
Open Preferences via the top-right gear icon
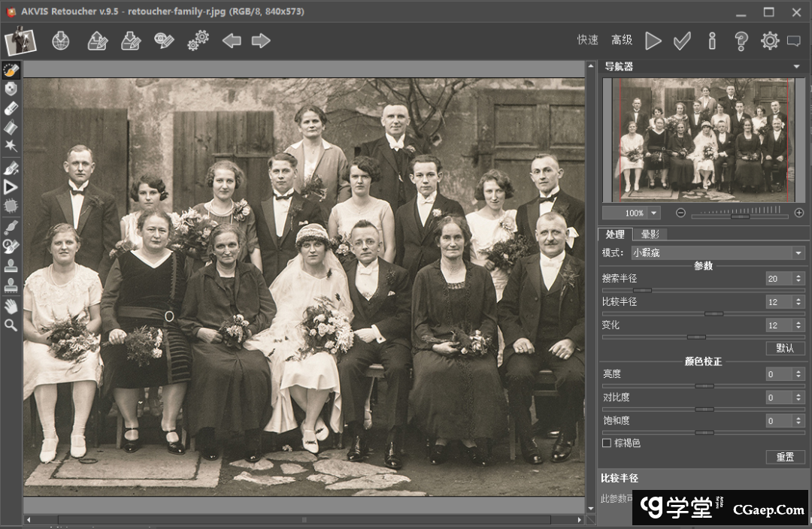[769, 41]
